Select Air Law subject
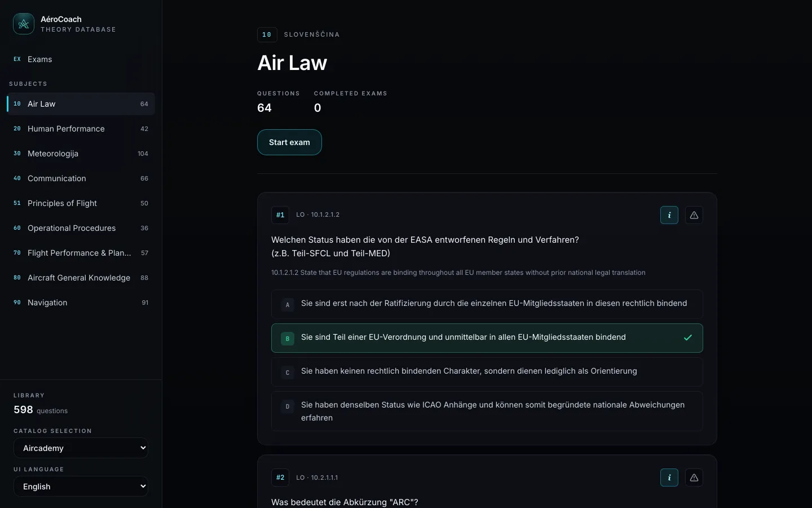The height and width of the screenshot is (508, 812). (81, 104)
